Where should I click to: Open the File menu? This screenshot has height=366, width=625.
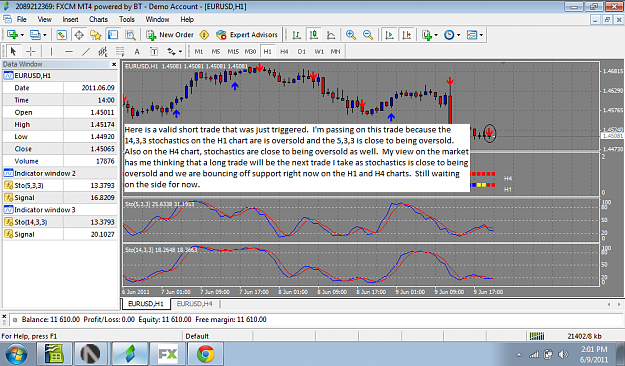click(22, 19)
